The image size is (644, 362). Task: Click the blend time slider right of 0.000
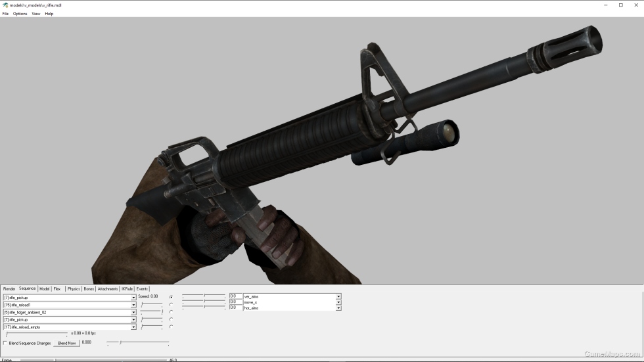(137, 343)
